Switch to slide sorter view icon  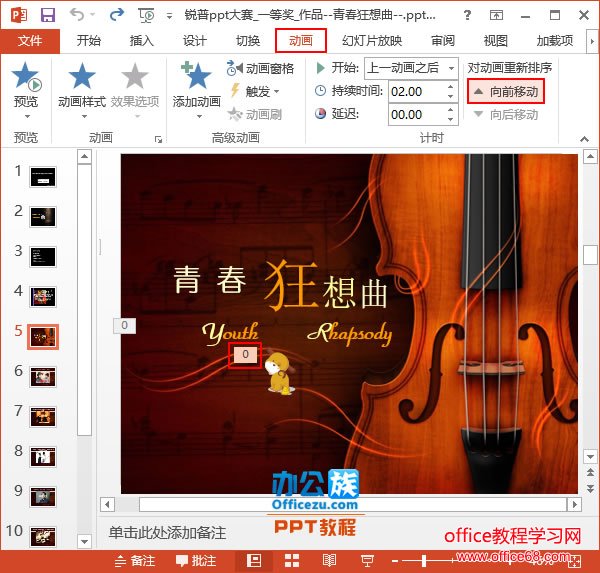coord(292,561)
